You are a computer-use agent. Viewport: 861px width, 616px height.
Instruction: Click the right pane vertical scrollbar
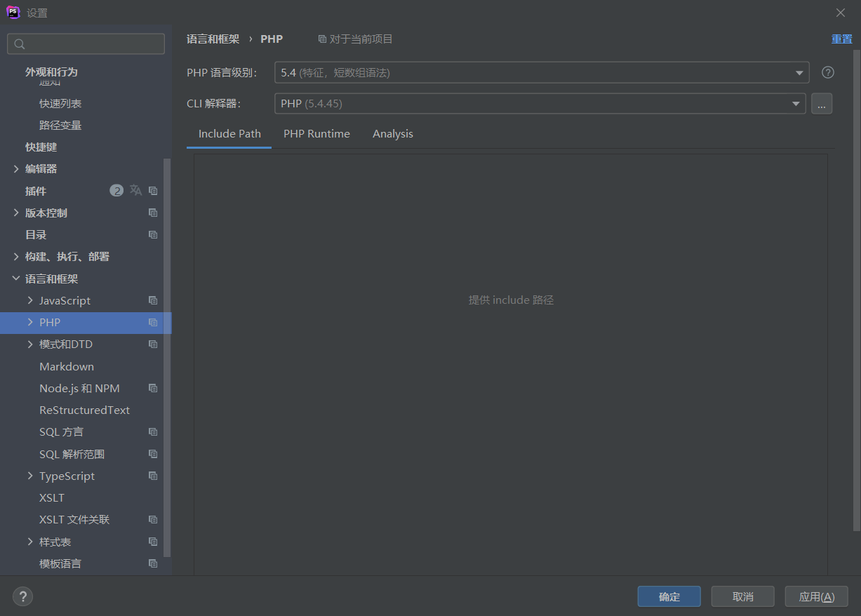coord(856,290)
